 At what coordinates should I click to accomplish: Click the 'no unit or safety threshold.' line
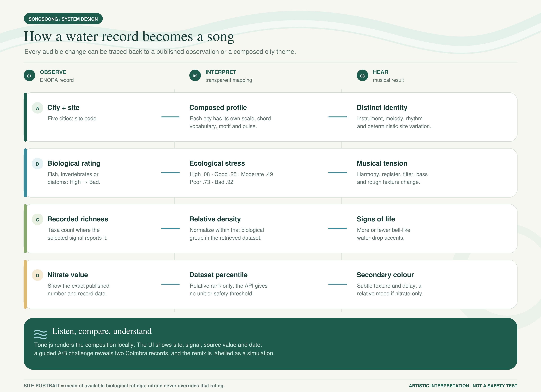pos(221,294)
